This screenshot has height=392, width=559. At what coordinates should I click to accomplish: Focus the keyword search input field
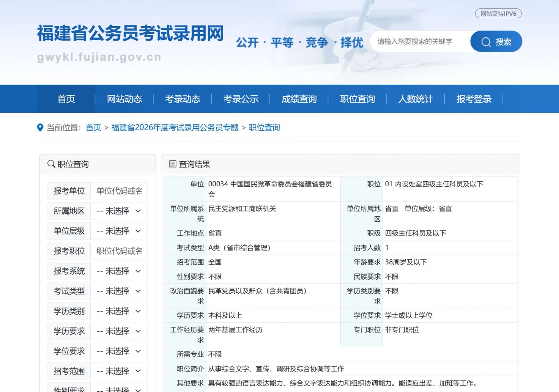(x=420, y=41)
